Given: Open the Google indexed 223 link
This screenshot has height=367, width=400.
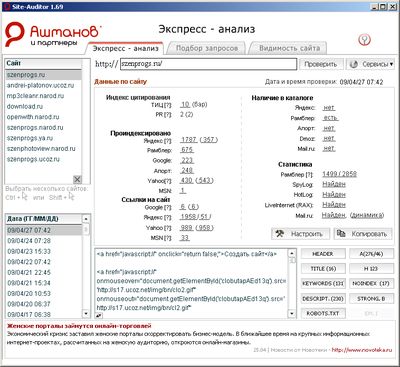Looking at the screenshot, I should 187,160.
